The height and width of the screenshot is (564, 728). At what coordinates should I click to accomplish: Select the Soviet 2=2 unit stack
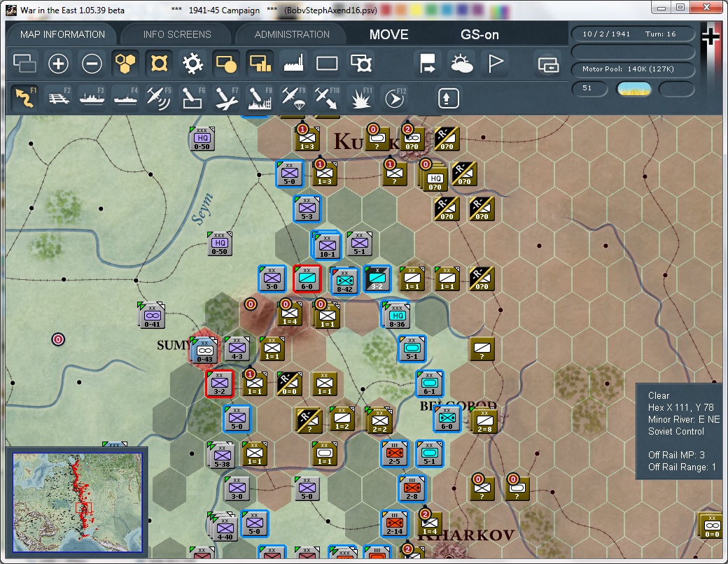click(x=380, y=421)
